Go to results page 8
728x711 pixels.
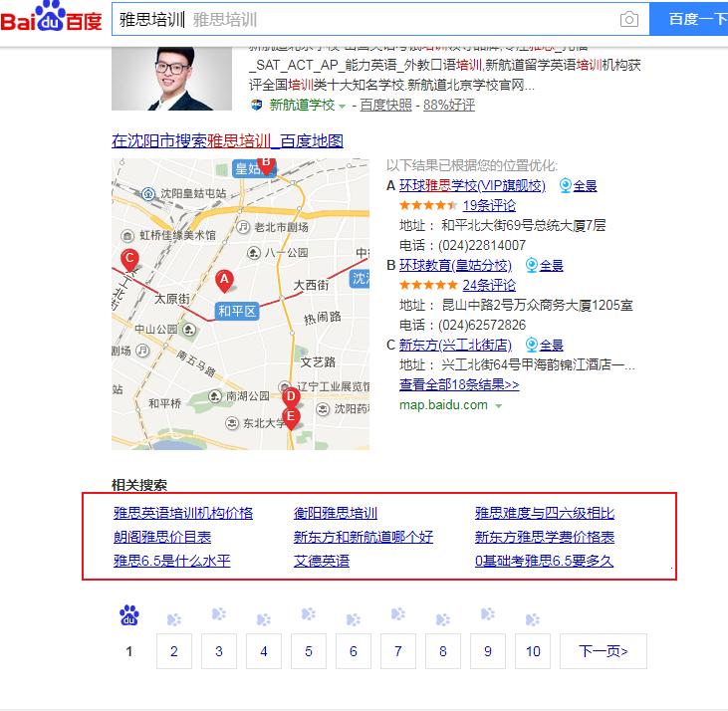(443, 651)
